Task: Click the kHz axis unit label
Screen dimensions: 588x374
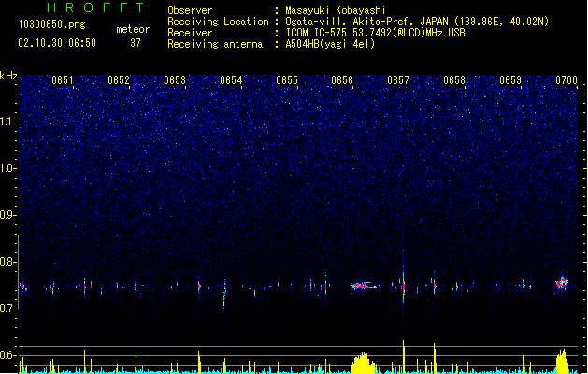Action: pyautogui.click(x=8, y=76)
